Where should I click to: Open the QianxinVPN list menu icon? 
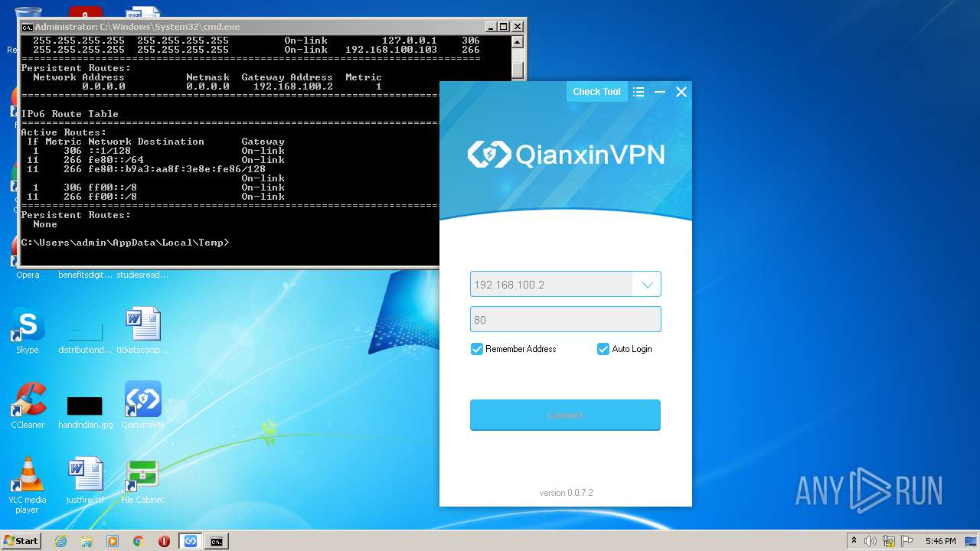point(639,92)
